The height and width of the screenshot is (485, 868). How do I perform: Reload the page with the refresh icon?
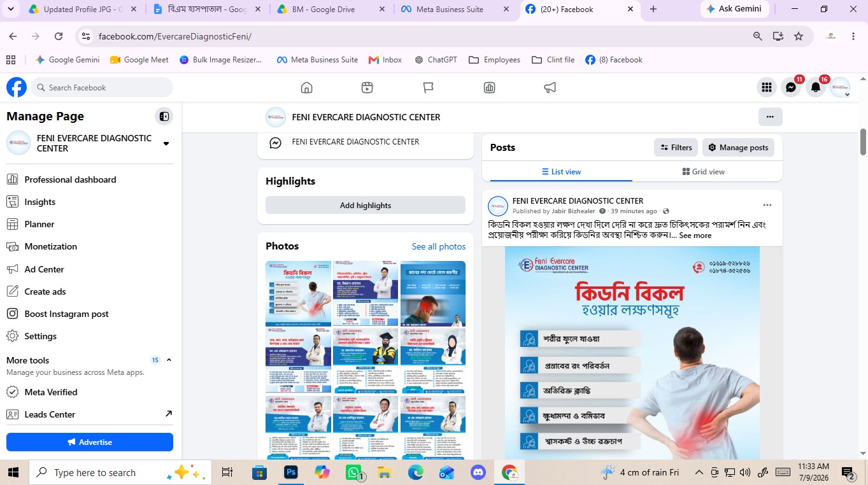59,36
